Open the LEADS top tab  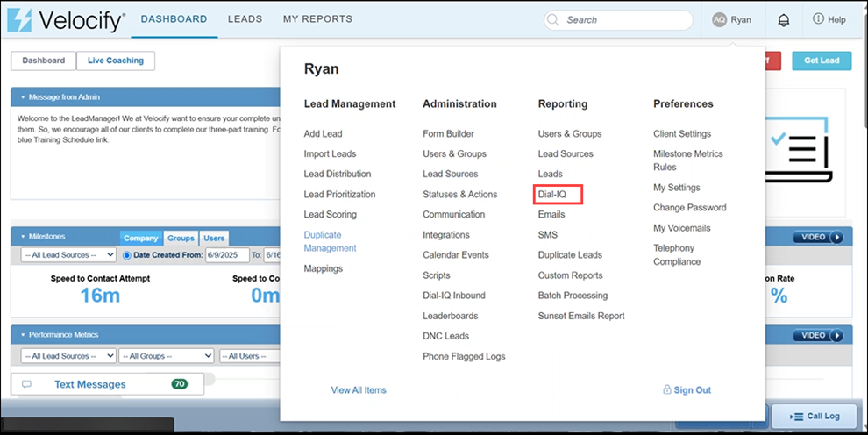click(x=245, y=18)
